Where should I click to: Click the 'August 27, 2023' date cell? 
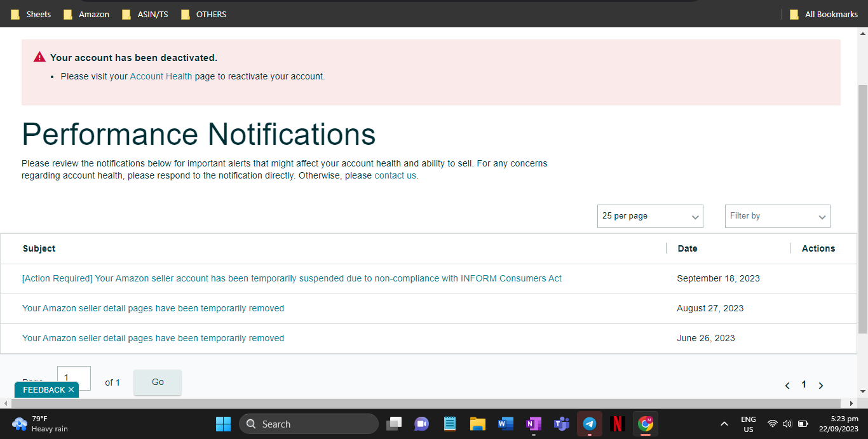(x=710, y=308)
